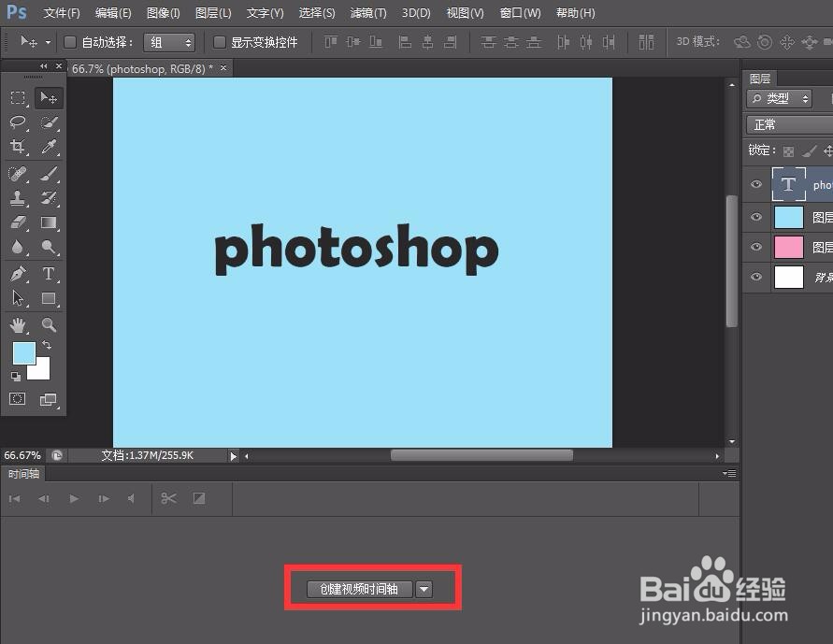The height and width of the screenshot is (644, 833).
Task: Open the Move tool preset picker arrow
Action: [48, 42]
